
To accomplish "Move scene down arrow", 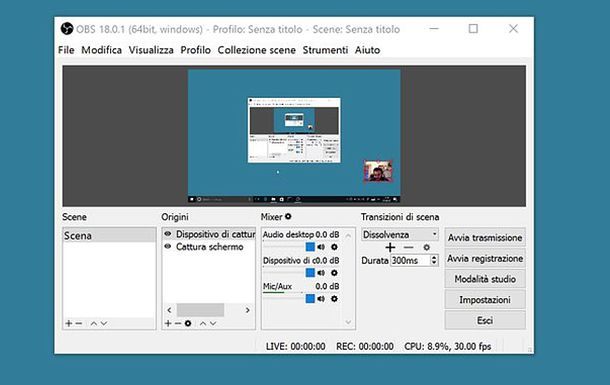I will [x=104, y=323].
